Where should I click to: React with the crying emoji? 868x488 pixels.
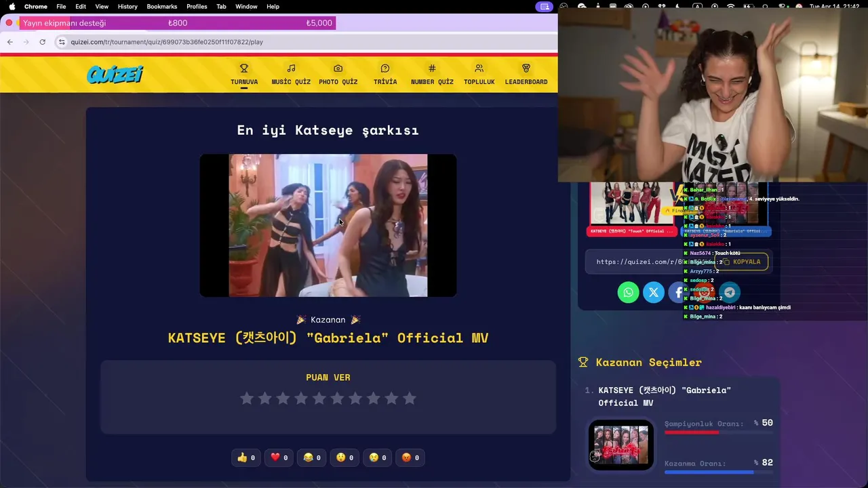coord(377,457)
